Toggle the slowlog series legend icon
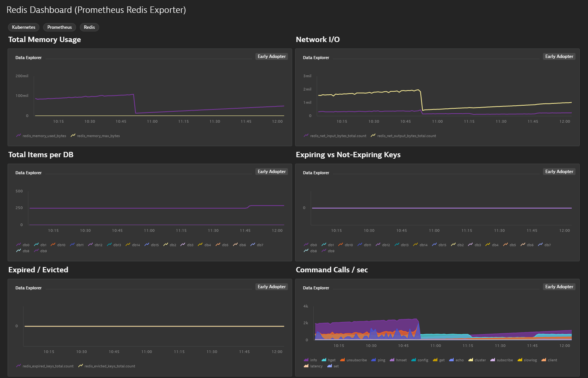Screen dimensions: 588x378 tap(520, 360)
